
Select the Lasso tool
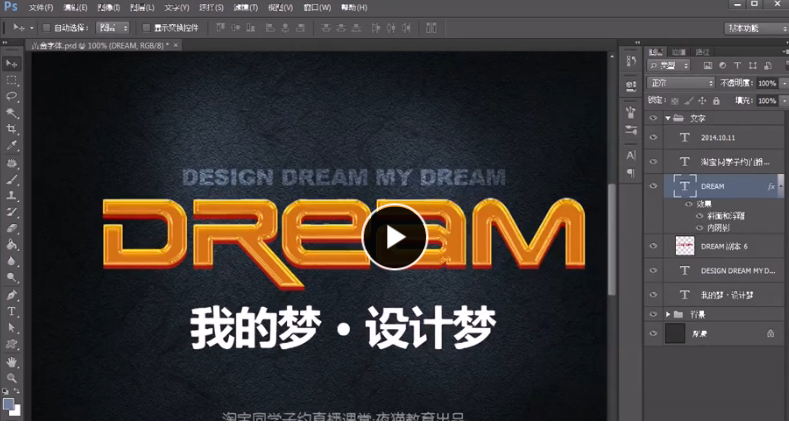(11, 96)
